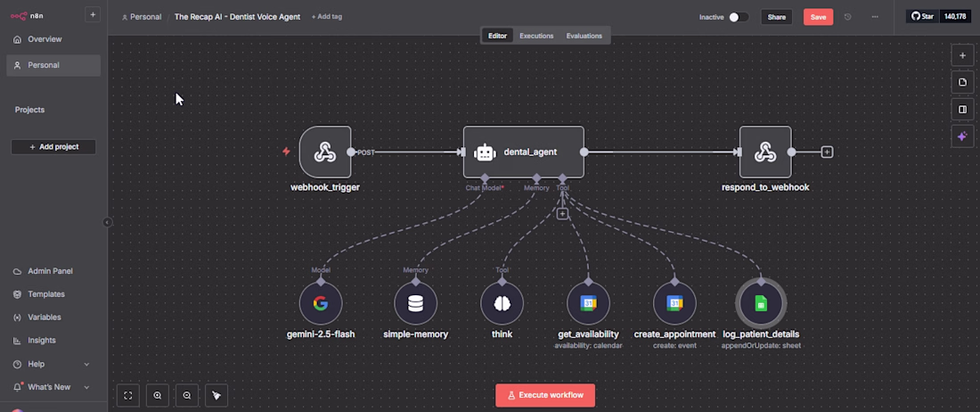
Task: Switch to the Executions tab
Action: [536, 36]
